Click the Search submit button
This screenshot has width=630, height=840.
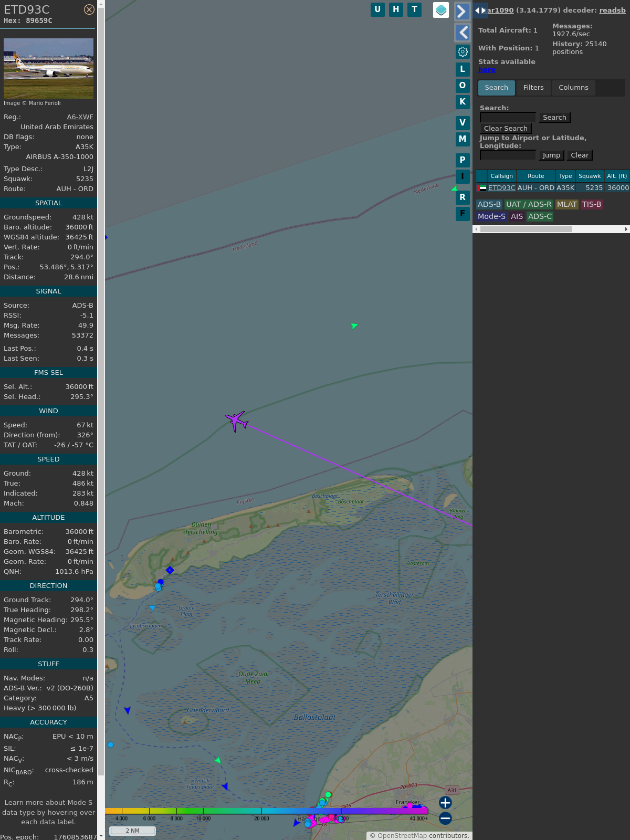click(554, 118)
